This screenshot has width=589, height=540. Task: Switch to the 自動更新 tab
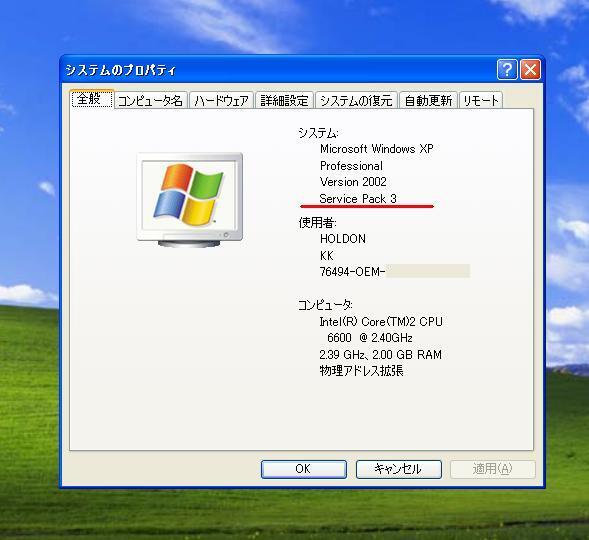pos(428,101)
